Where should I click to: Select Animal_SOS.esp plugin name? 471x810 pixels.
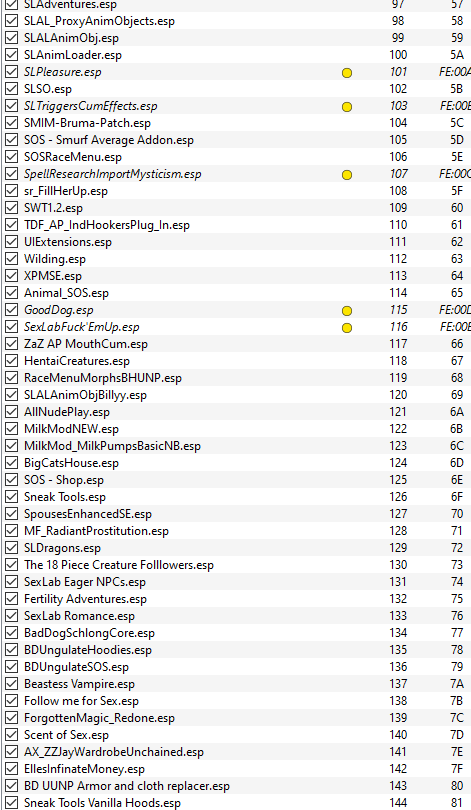click(x=66, y=293)
